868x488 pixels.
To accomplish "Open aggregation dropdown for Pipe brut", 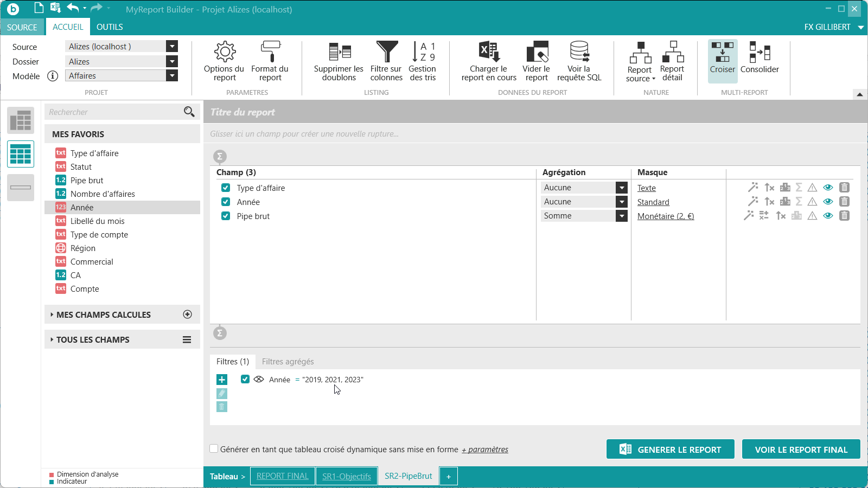I will click(622, 216).
